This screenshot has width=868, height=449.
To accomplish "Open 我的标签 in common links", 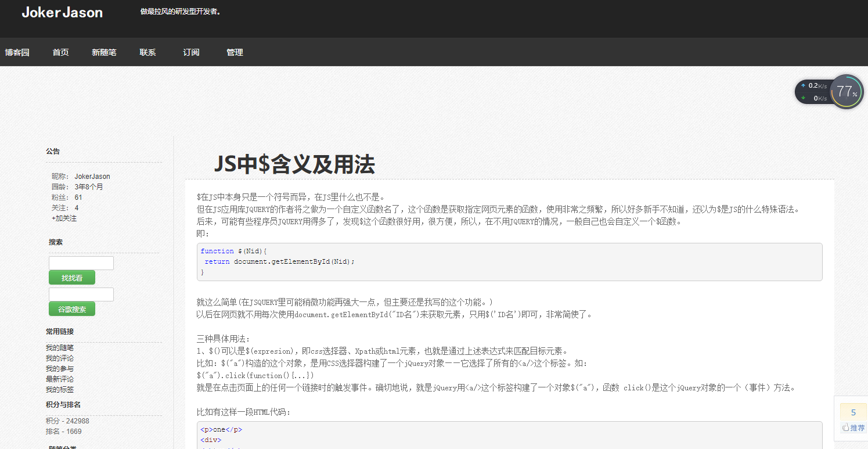I will click(x=60, y=390).
